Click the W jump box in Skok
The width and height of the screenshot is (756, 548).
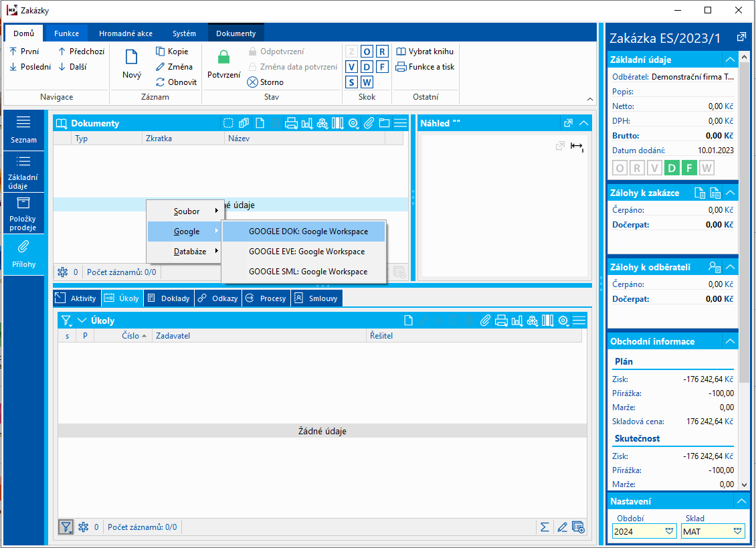click(x=367, y=82)
